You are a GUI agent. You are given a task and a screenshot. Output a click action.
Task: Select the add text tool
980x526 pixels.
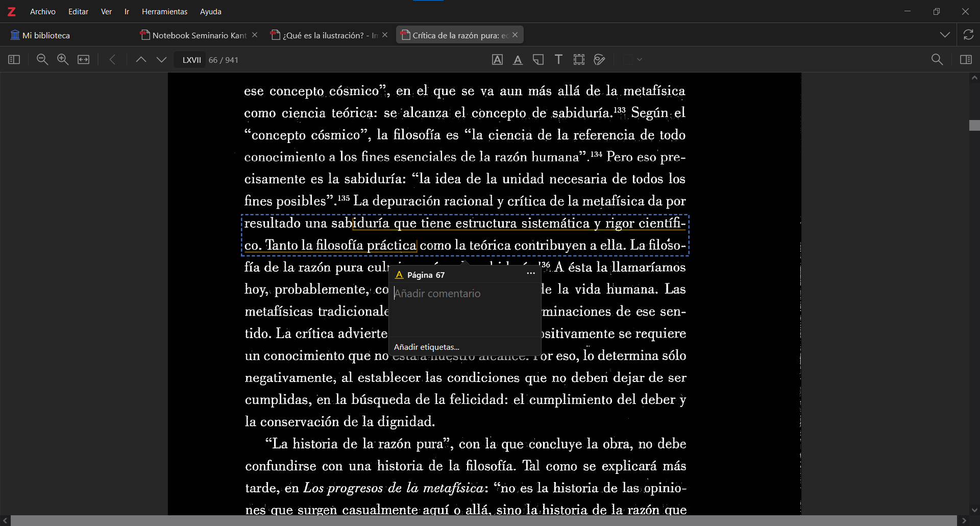click(558, 60)
